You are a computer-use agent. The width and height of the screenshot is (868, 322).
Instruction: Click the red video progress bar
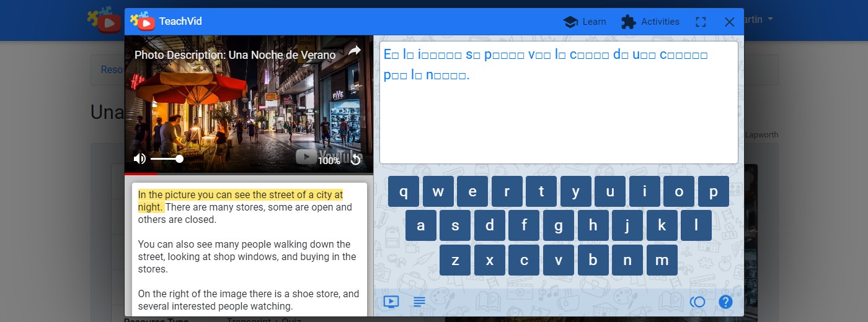click(x=141, y=174)
